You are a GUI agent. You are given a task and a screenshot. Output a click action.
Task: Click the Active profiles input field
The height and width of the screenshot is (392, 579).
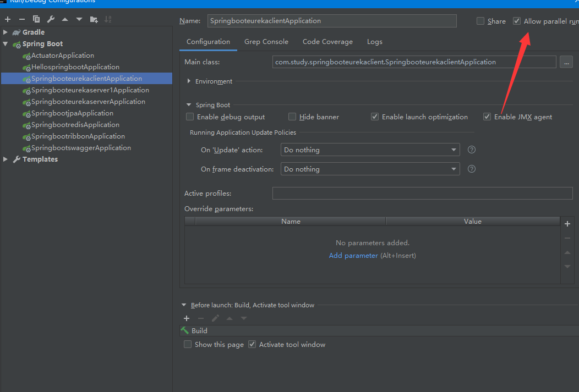(x=423, y=193)
